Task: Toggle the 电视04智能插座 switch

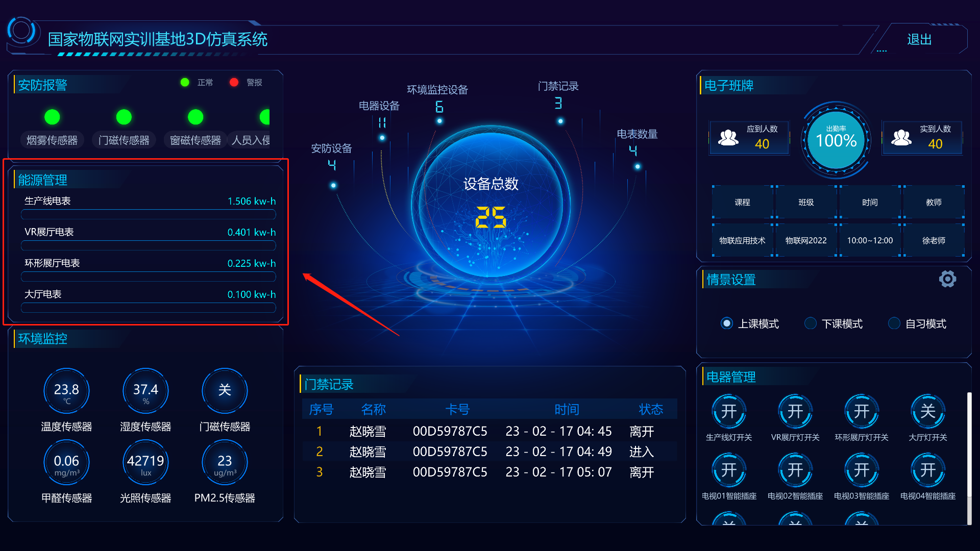Action: (928, 470)
